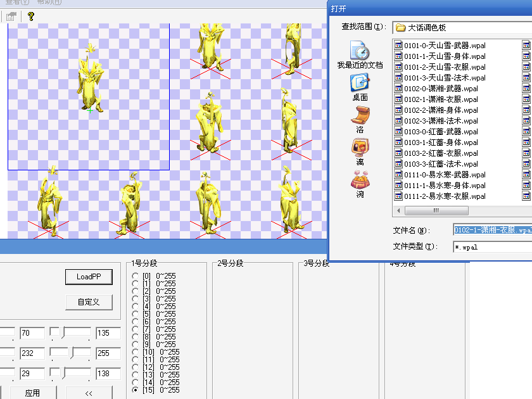
Task: Click the input field containing 29
Action: 32,374
